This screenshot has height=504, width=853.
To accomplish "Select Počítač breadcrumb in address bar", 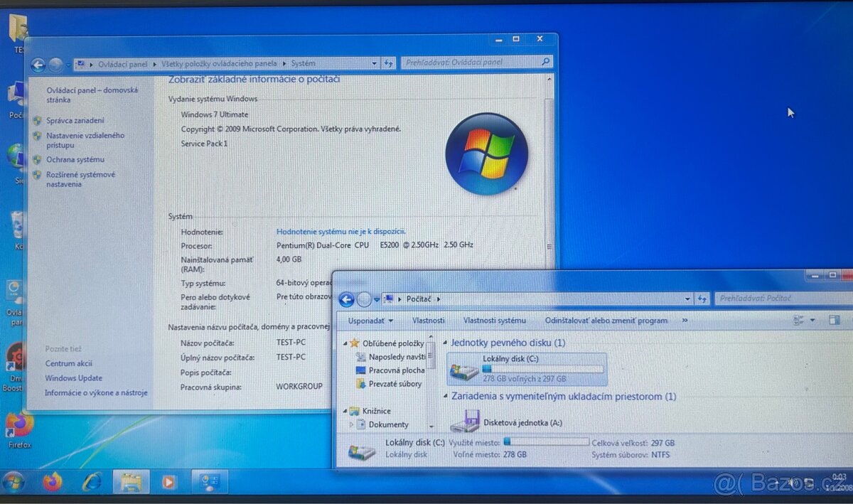I will point(420,299).
